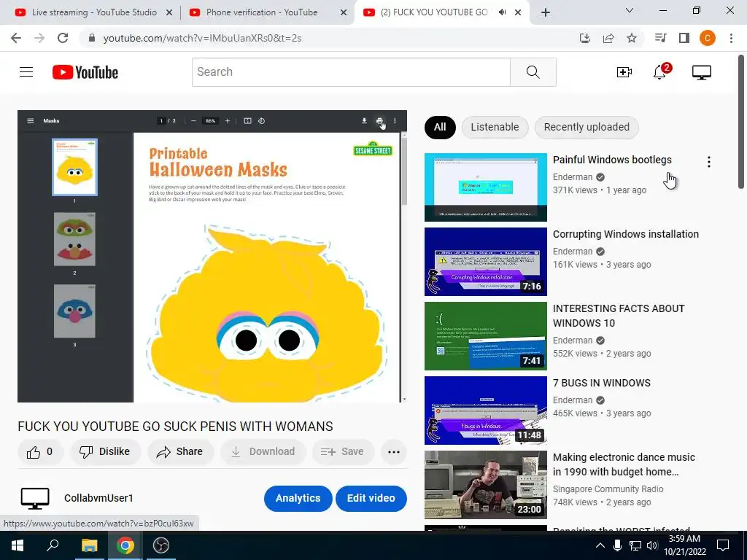The image size is (747, 560).
Task: Open the taskbar search magnifier
Action: (53, 545)
